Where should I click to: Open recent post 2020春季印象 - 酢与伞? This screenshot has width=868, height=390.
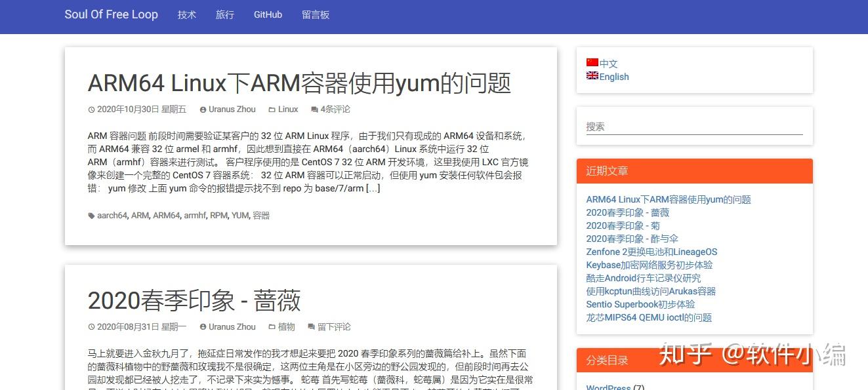coord(632,239)
